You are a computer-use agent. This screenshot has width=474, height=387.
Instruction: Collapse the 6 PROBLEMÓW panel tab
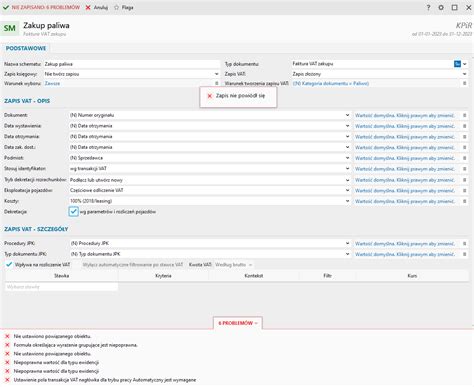point(238,323)
